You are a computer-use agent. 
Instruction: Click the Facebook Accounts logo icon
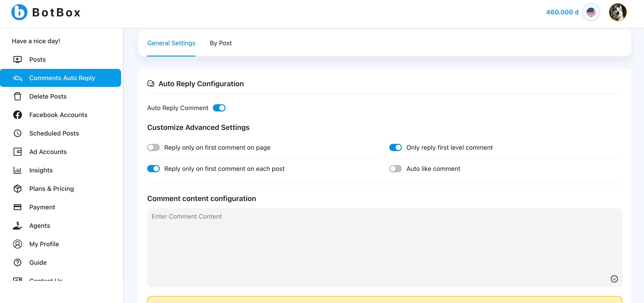18,115
